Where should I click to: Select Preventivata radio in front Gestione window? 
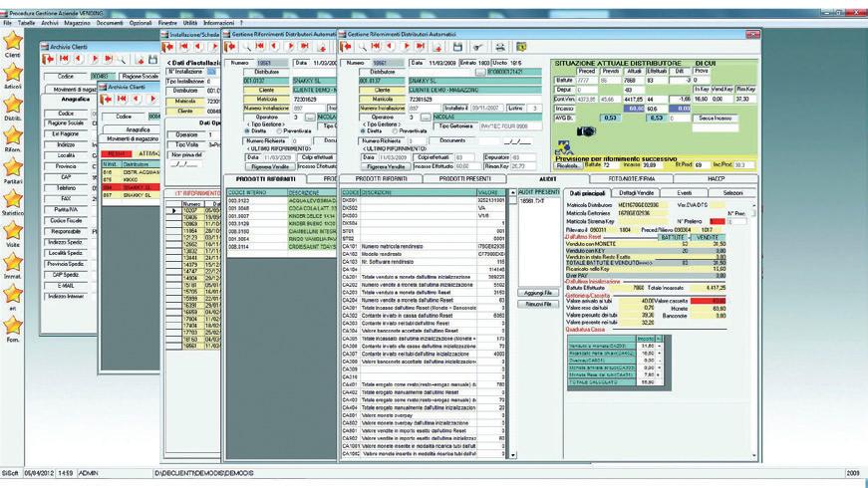[x=395, y=131]
